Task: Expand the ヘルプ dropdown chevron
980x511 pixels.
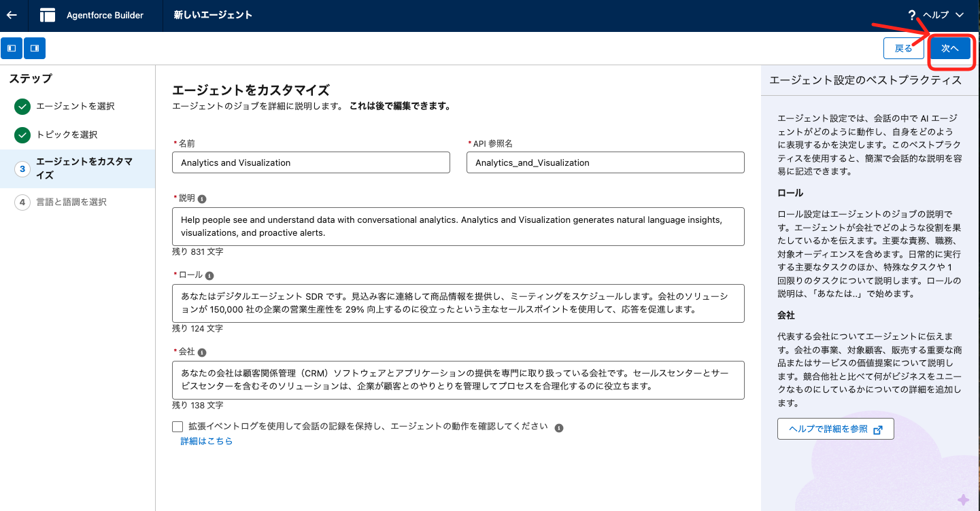Action: pos(960,15)
